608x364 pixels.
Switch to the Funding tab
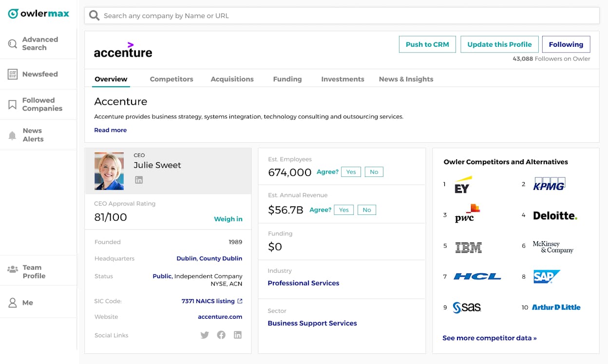[287, 79]
